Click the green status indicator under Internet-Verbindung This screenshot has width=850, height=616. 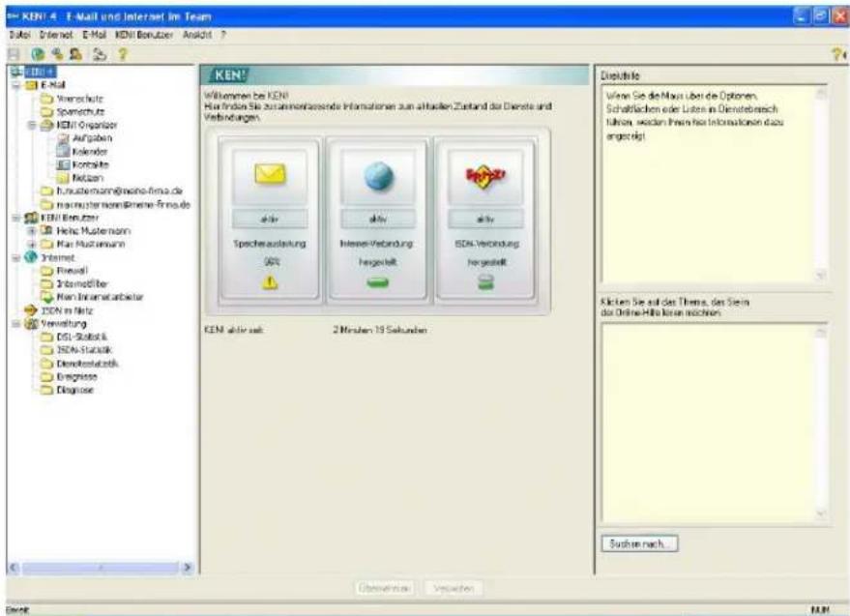point(378,282)
